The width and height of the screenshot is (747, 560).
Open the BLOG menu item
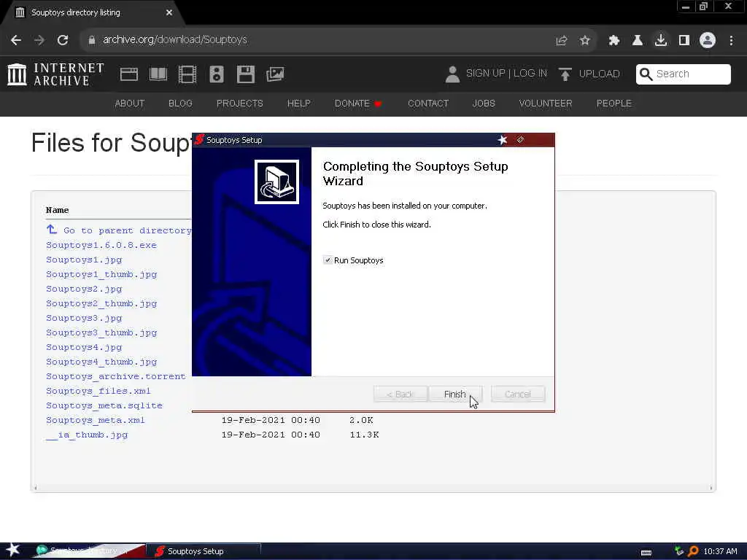click(180, 104)
